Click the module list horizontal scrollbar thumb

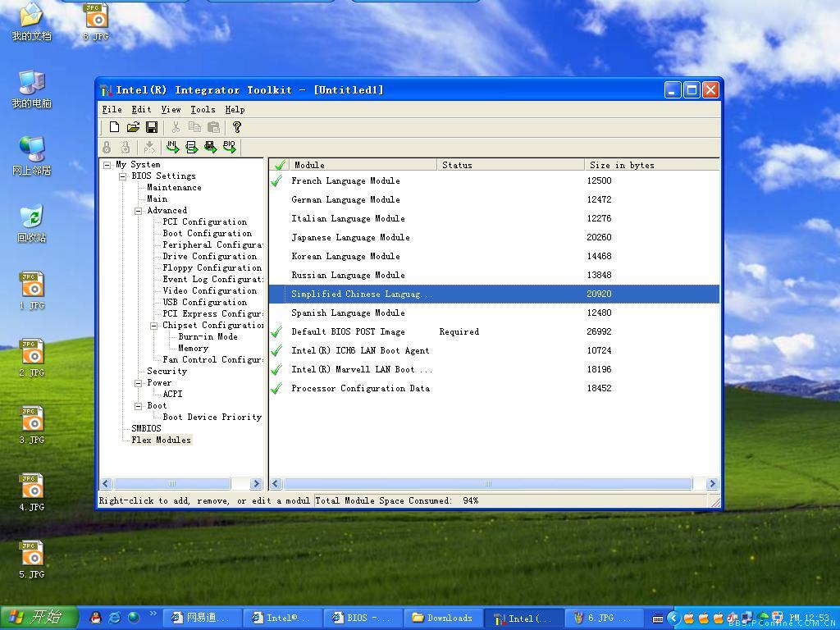[x=487, y=484]
